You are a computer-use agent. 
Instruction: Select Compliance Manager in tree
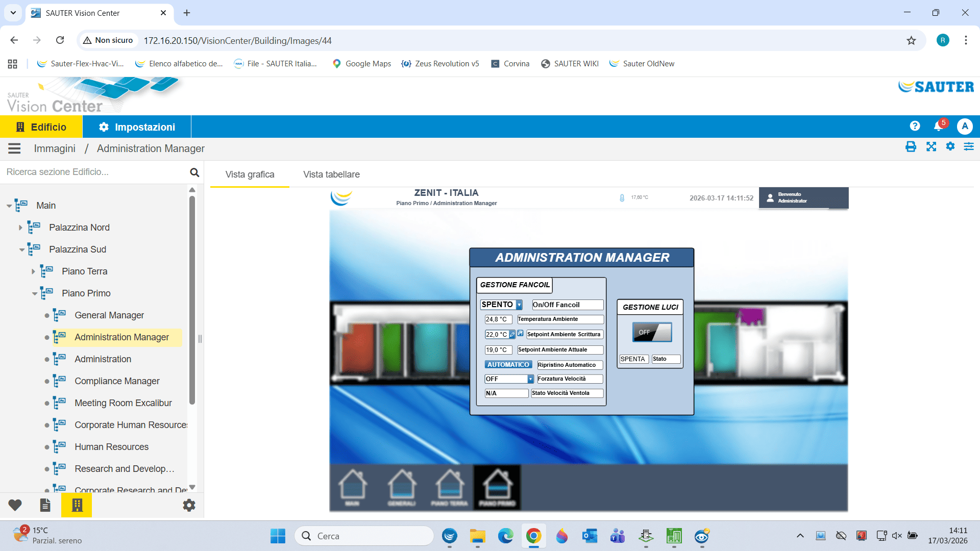(x=117, y=381)
